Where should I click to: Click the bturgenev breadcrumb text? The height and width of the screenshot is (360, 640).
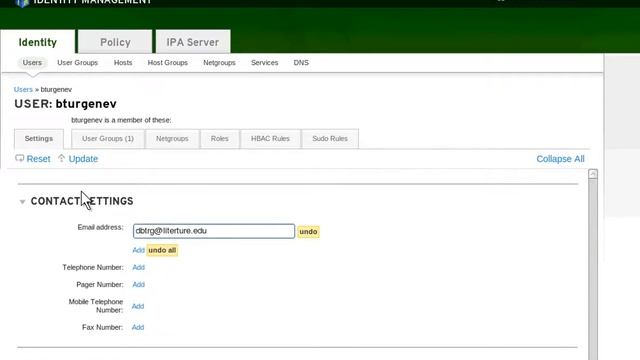(56, 89)
